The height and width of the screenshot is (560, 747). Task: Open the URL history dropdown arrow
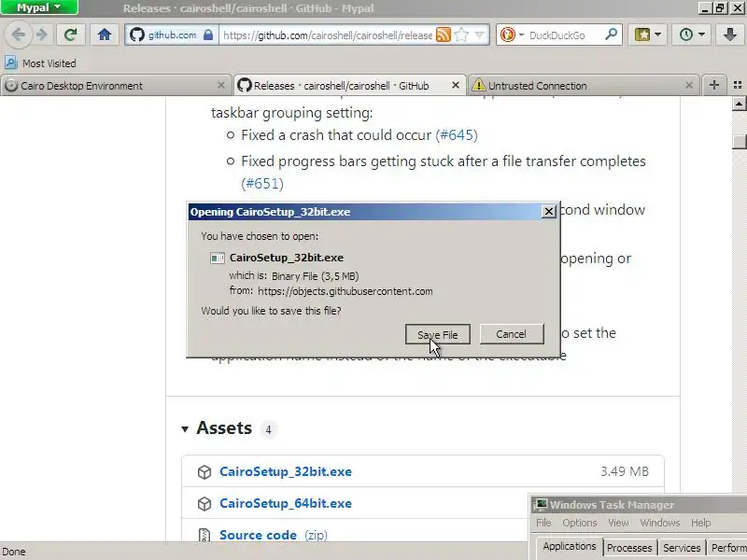tap(480, 35)
